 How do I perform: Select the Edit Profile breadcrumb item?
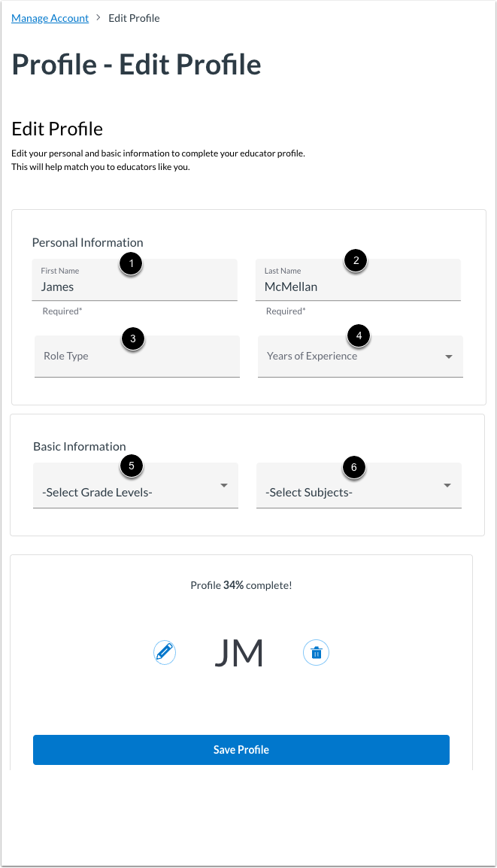[x=134, y=18]
